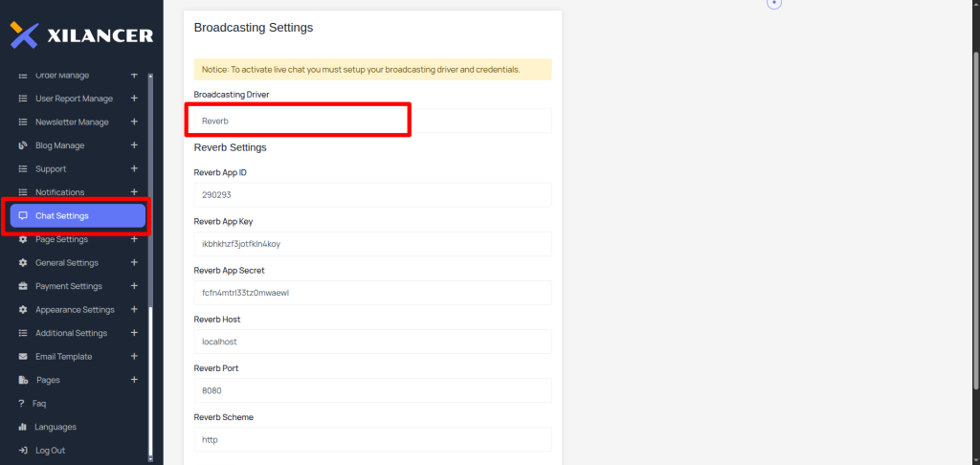
Task: Expand Additional Settings plus sign
Action: point(134,333)
